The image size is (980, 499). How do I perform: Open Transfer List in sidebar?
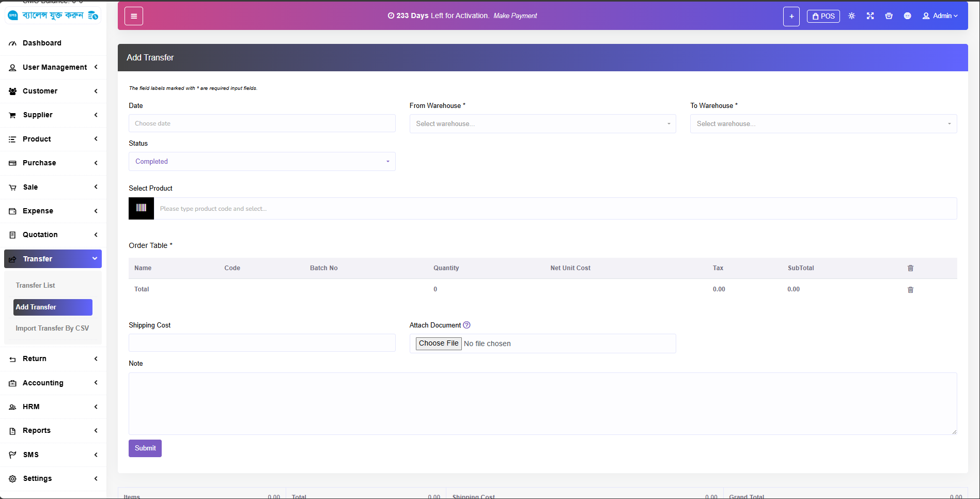(x=35, y=285)
